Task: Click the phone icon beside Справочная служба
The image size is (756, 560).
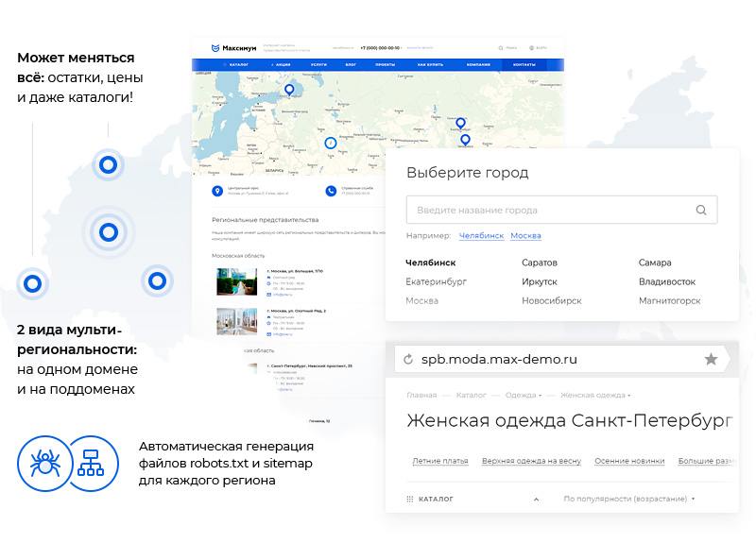Action: point(331,191)
